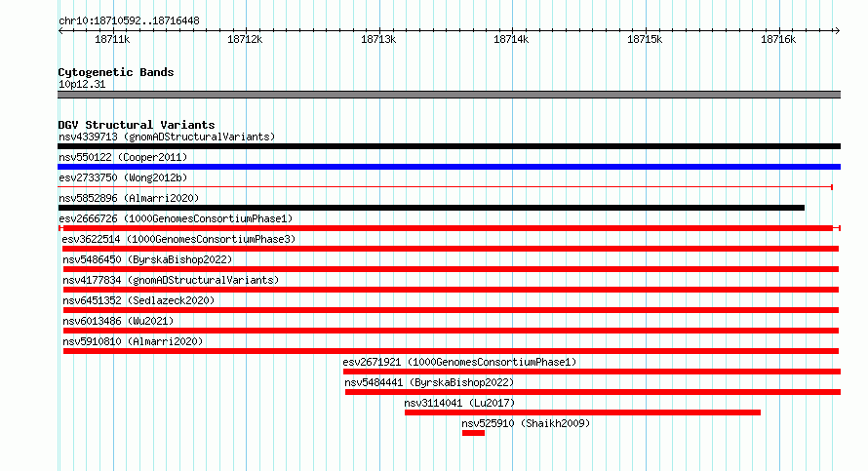Image resolution: width=868 pixels, height=471 pixels.
Task: Click the red nsv5484441 variant bar
Action: point(593,392)
